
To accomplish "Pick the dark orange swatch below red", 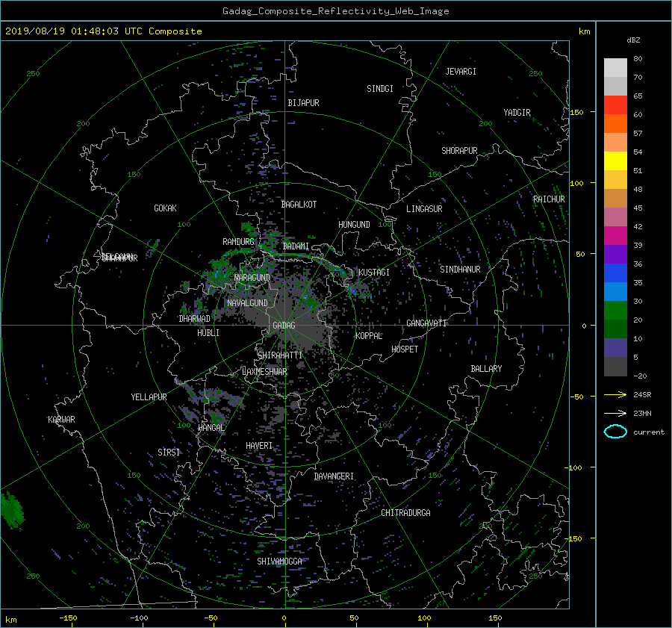I will point(615,123).
